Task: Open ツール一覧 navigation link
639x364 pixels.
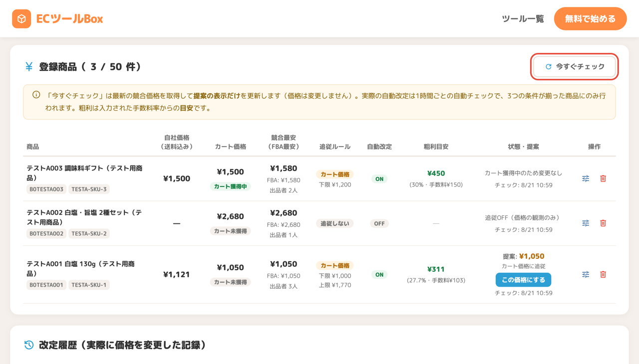Action: pos(523,19)
